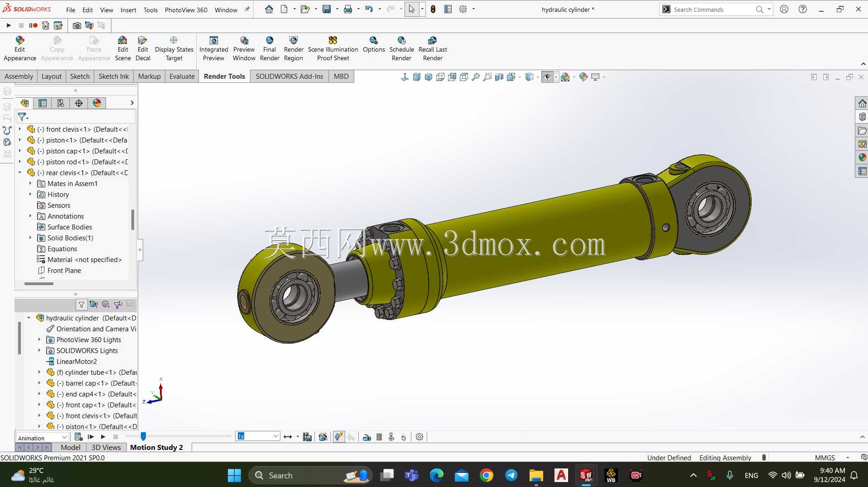Click Zoom to Fit in heads-up toolbar
Image resolution: width=868 pixels, height=487 pixels.
[476, 77]
